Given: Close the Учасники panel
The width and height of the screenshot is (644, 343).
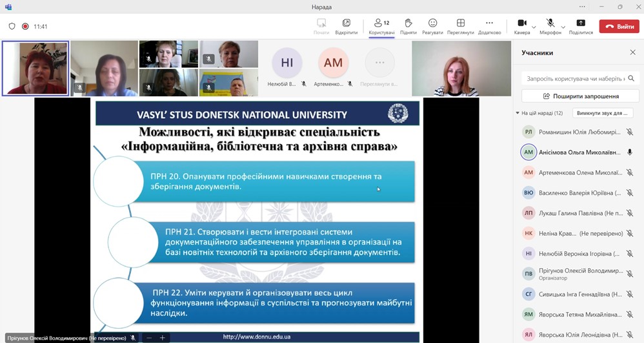Looking at the screenshot, I should pos(632,52).
